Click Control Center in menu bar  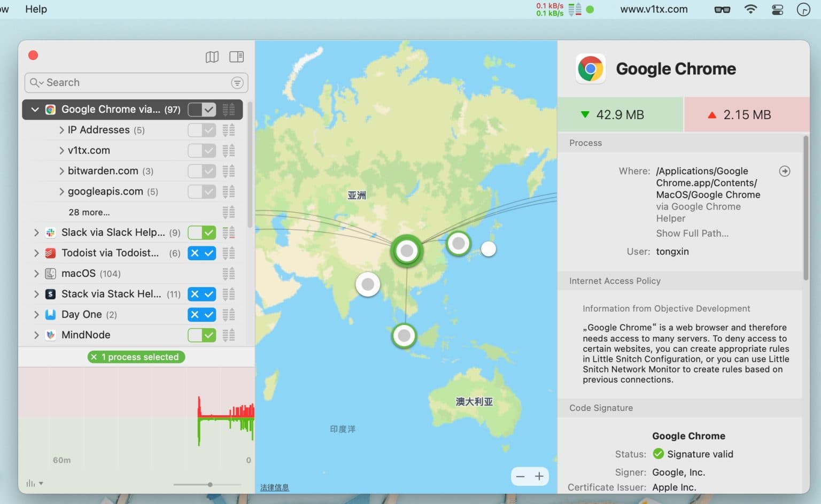point(777,9)
